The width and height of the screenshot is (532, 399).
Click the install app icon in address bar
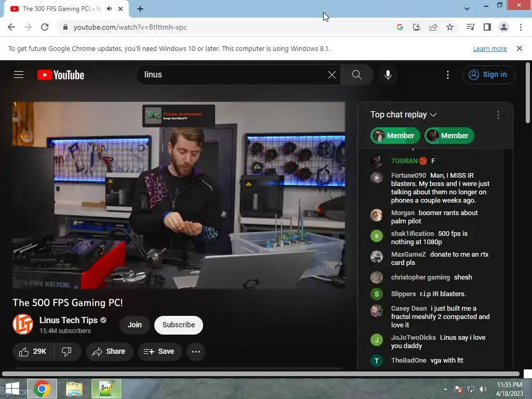coord(416,27)
